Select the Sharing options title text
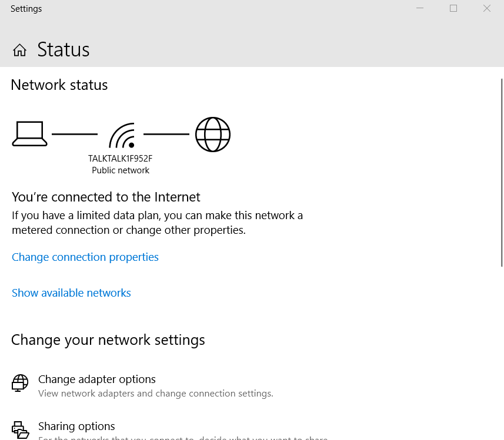 (x=76, y=426)
